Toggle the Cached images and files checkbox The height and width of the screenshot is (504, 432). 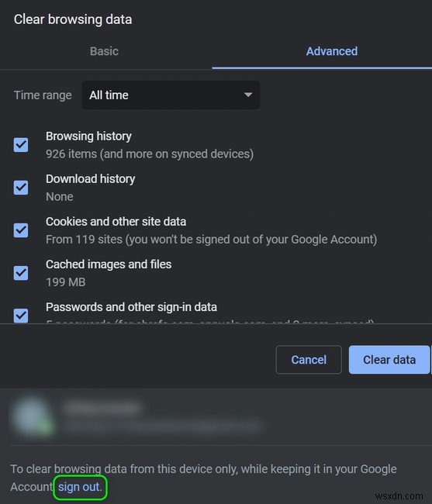click(x=21, y=273)
